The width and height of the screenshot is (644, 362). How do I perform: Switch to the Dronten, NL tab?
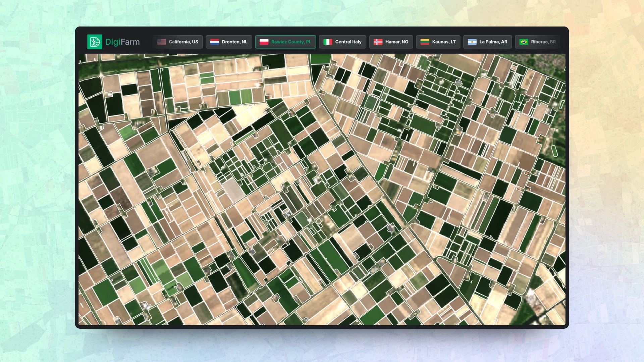(x=229, y=42)
